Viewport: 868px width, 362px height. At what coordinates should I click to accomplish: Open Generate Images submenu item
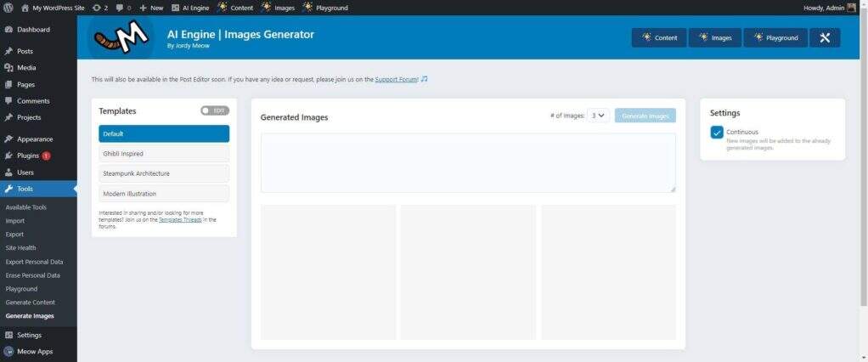pos(30,316)
